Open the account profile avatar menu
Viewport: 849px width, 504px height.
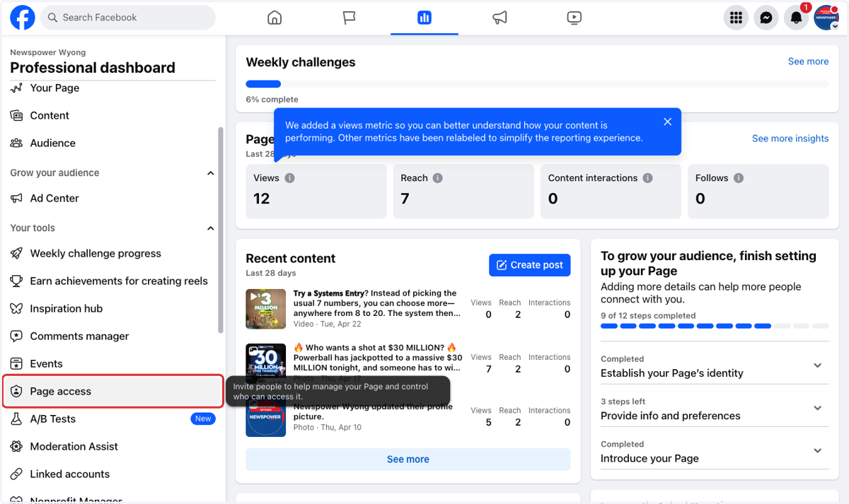826,18
